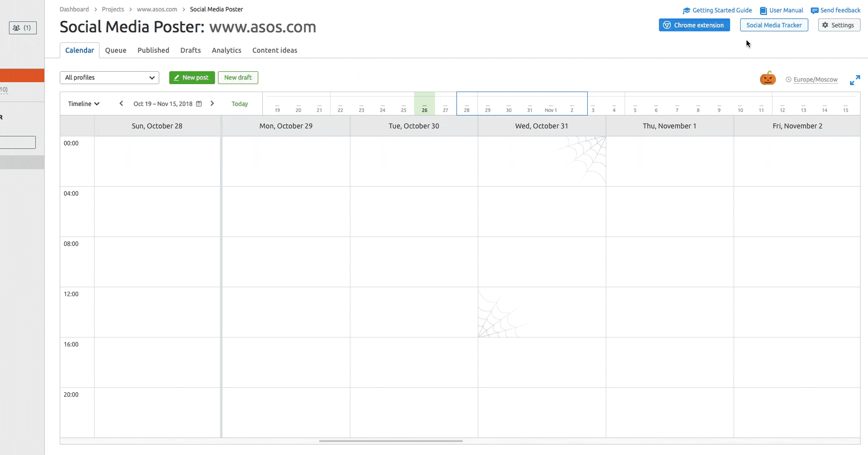Go to next date range arrow
This screenshot has width=868, height=455.
[x=212, y=104]
